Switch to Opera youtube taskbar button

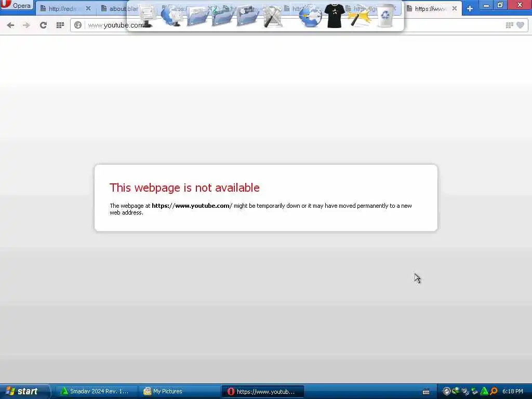pos(262,392)
